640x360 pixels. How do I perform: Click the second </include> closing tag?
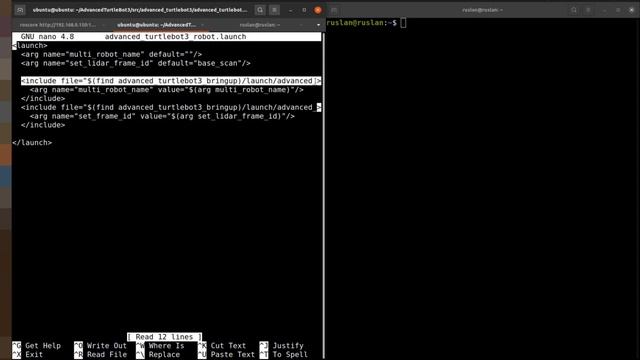(43, 125)
